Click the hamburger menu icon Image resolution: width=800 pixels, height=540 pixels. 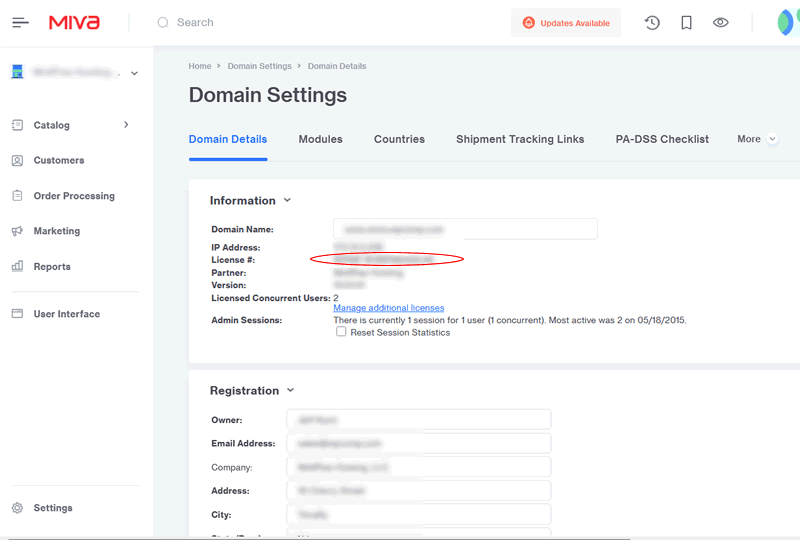[20, 22]
